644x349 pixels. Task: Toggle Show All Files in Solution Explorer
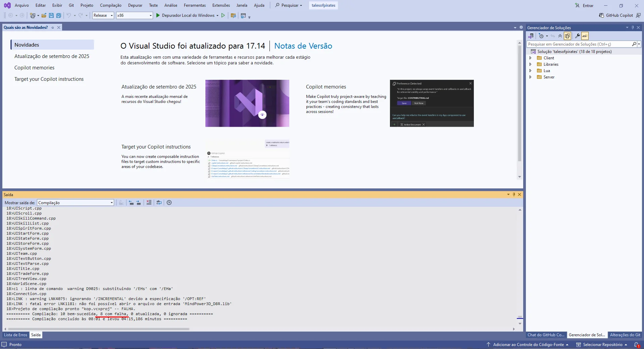tap(567, 36)
